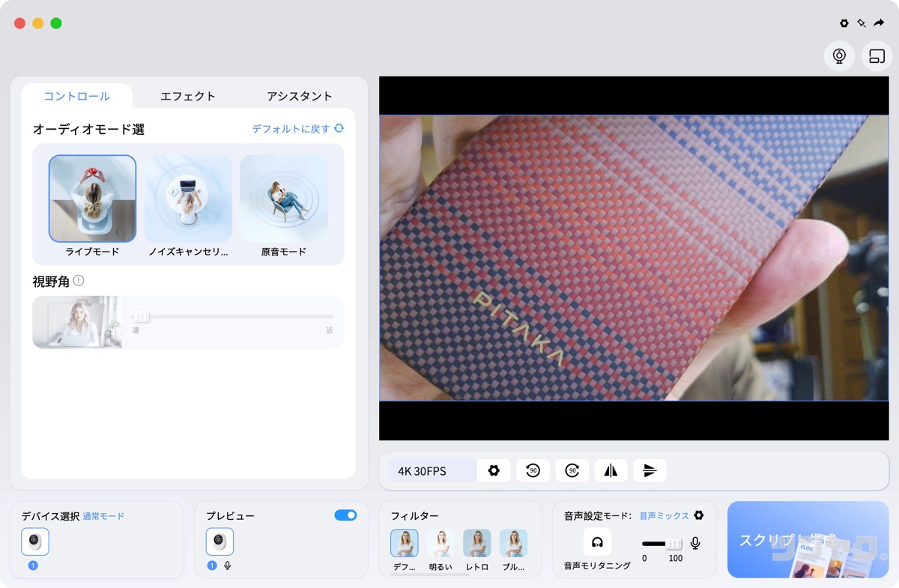Viewport: 899px width, 588px height.
Task: Click the pin window icon
Action: (862, 23)
